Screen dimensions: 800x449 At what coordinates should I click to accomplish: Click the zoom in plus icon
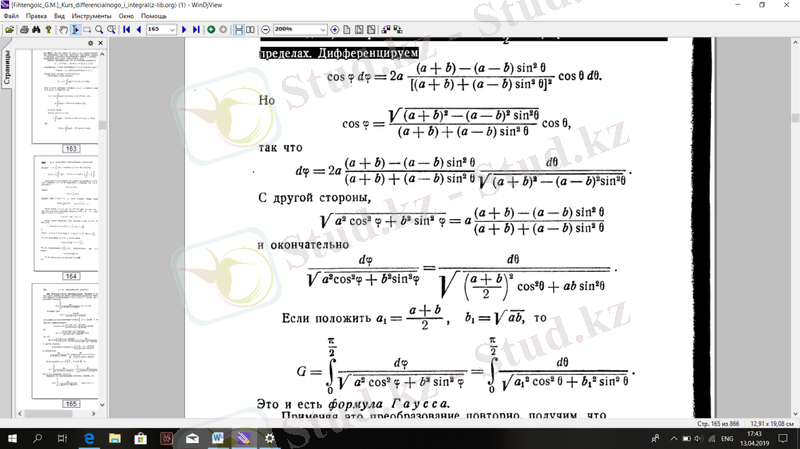click(334, 30)
